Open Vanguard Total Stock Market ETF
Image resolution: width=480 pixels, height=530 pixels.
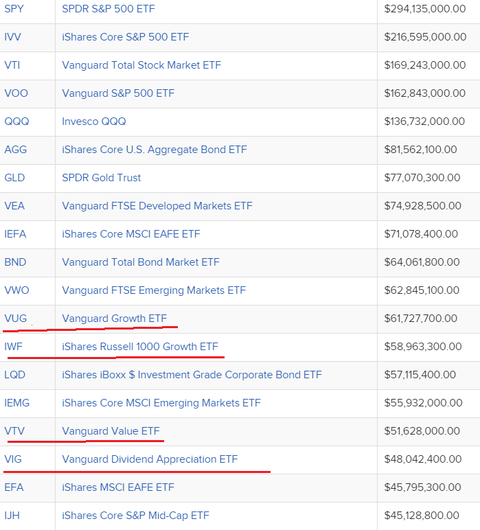[x=141, y=65]
